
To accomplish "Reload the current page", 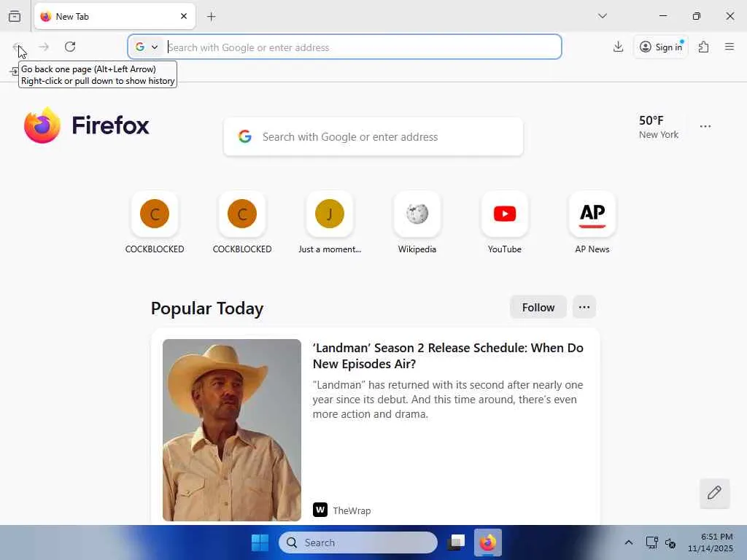I will tap(70, 47).
